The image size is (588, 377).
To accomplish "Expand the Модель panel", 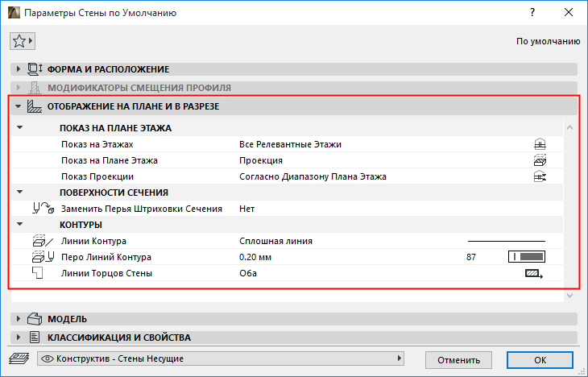I will 18,319.
